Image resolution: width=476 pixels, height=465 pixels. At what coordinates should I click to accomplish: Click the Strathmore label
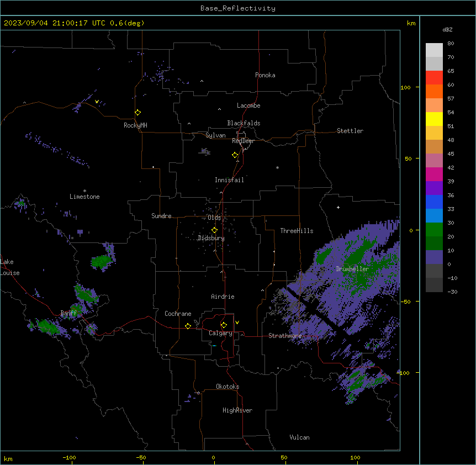pyautogui.click(x=285, y=336)
